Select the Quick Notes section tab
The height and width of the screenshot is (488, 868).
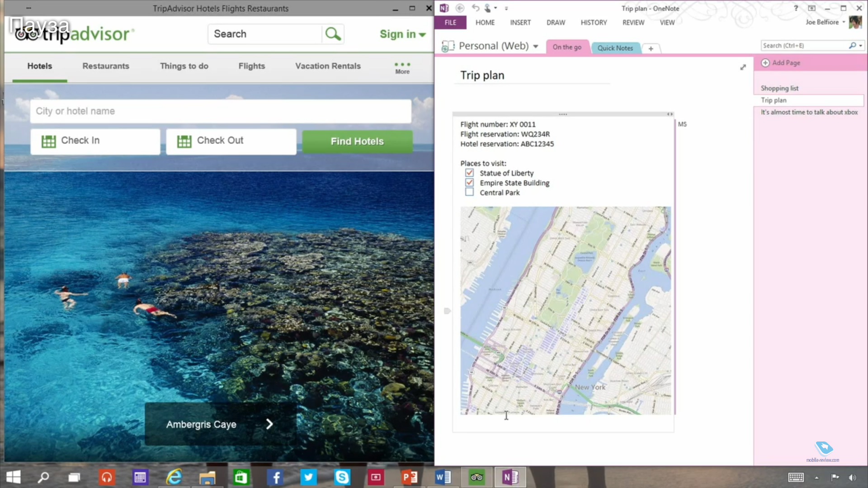[615, 48]
